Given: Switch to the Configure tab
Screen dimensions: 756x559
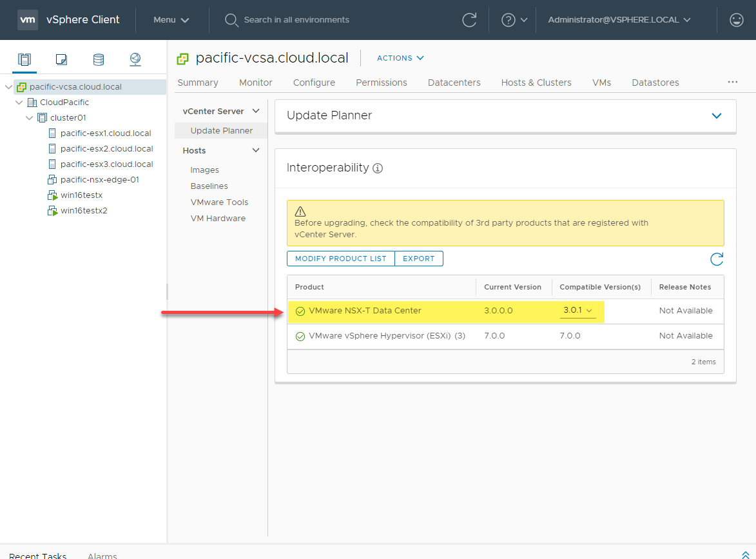Looking at the screenshot, I should pos(314,83).
